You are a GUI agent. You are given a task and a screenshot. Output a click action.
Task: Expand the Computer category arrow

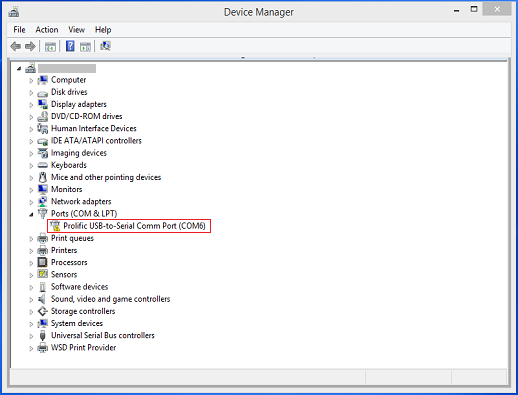click(x=31, y=80)
